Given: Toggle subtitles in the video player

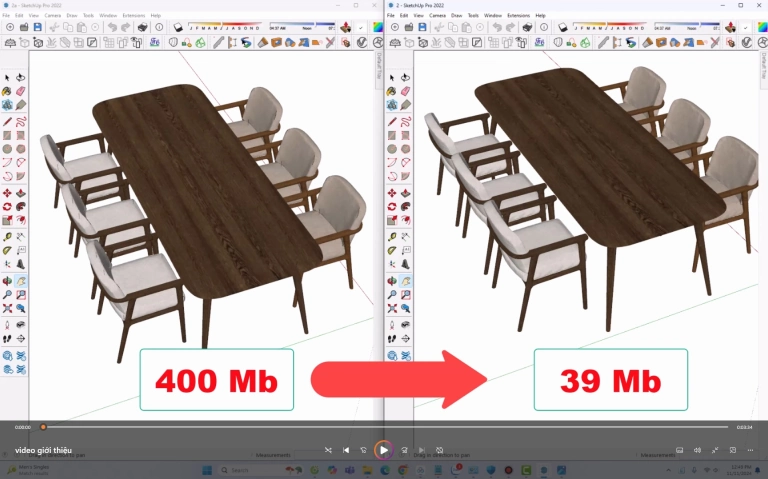Looking at the screenshot, I should (679, 450).
